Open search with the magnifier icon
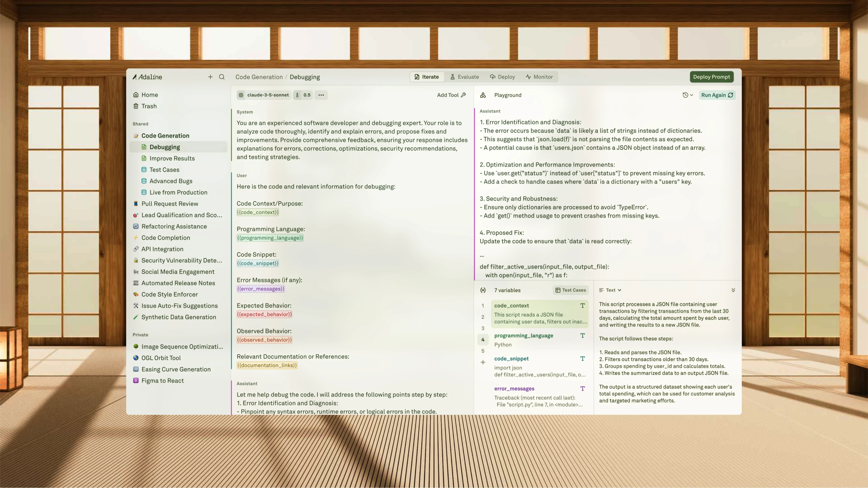The width and height of the screenshot is (868, 488). pyautogui.click(x=222, y=77)
